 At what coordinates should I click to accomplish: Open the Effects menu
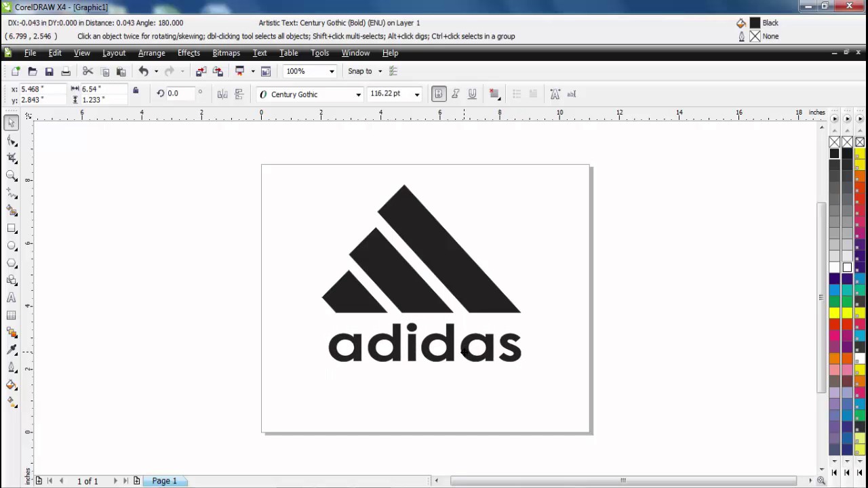click(x=189, y=53)
